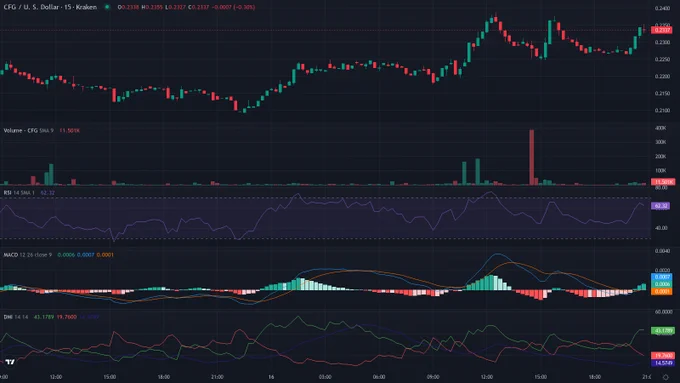
Task: Click the green 0.0006 MACD label on scale
Action: [x=662, y=284]
